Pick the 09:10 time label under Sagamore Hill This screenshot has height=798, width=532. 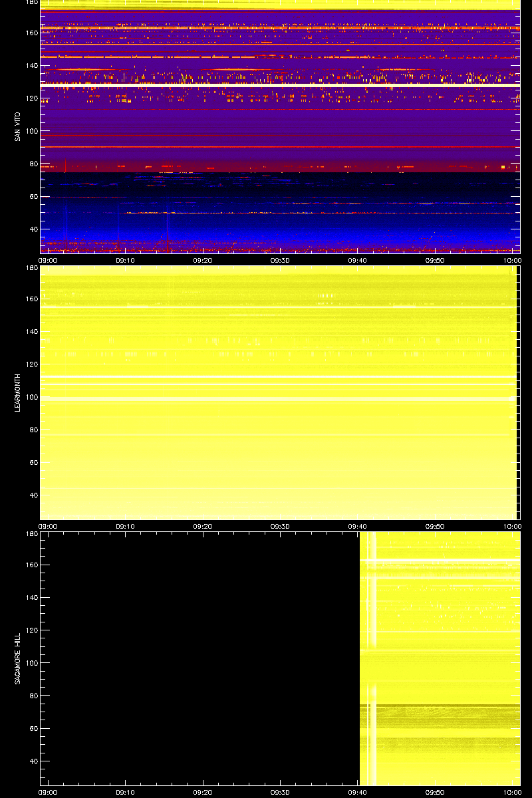pos(125,793)
